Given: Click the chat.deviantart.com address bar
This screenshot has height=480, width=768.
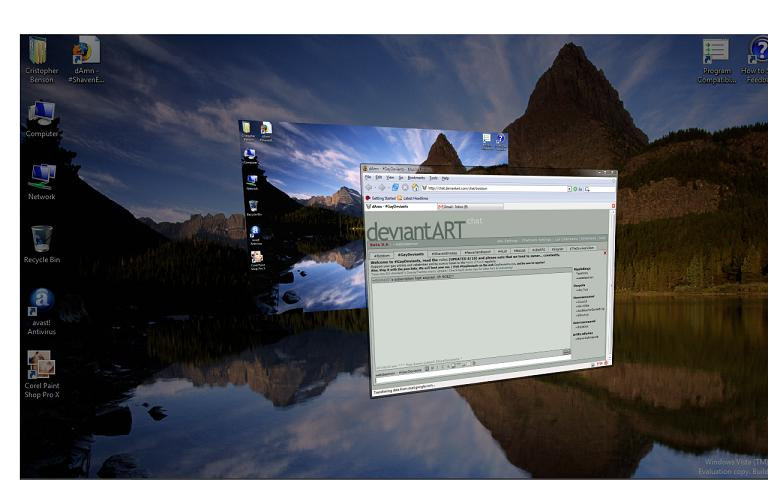Looking at the screenshot, I should click(x=495, y=188).
